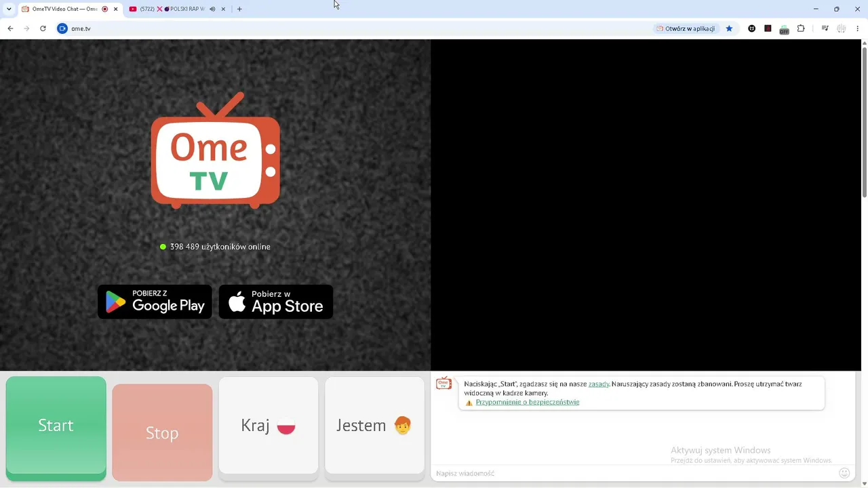
Task: Click the red Stop button
Action: 162,432
